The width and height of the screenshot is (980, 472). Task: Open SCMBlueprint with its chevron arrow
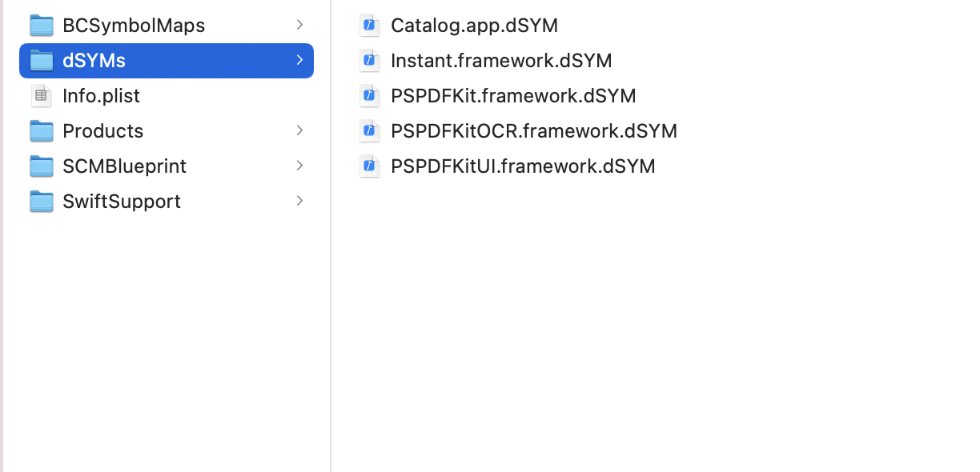[299, 166]
